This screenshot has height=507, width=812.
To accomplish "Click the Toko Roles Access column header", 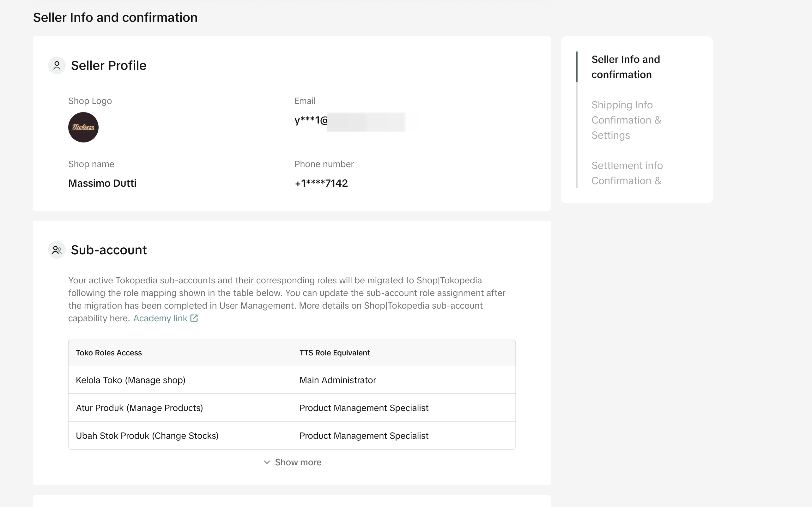I will [109, 353].
